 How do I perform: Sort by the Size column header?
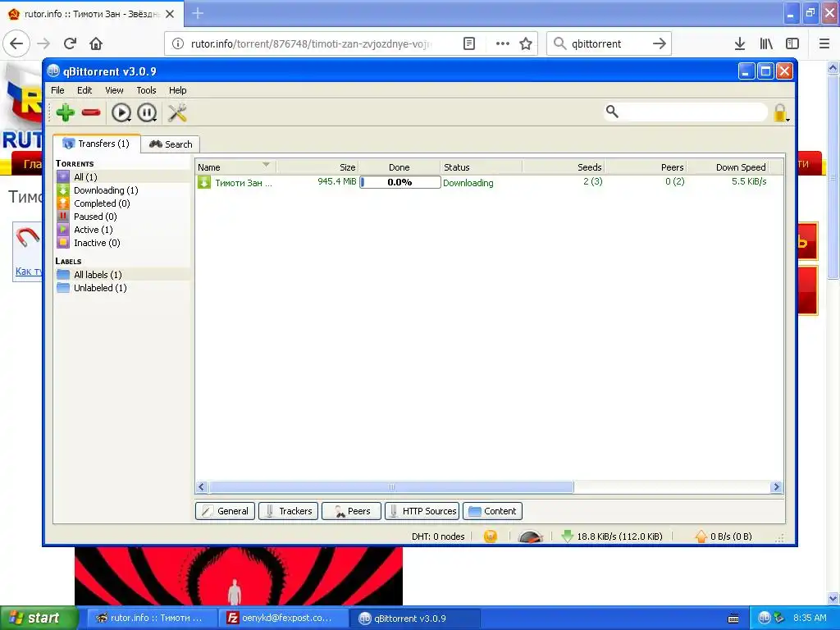[x=317, y=167]
